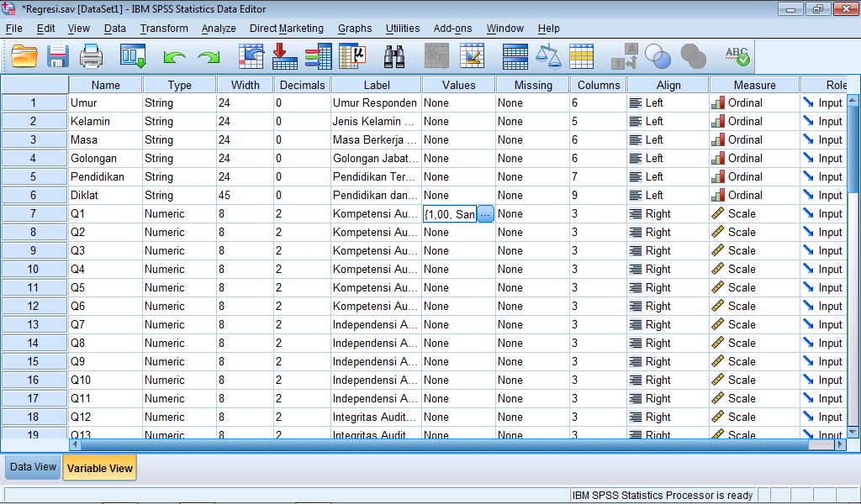
Task: Select the Q12 name cell
Action: pyautogui.click(x=105, y=417)
